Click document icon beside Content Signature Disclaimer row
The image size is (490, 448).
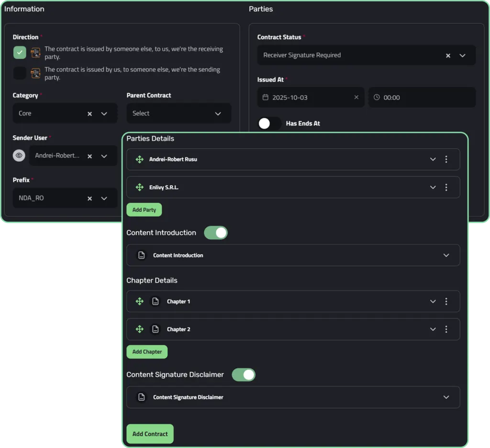point(142,397)
